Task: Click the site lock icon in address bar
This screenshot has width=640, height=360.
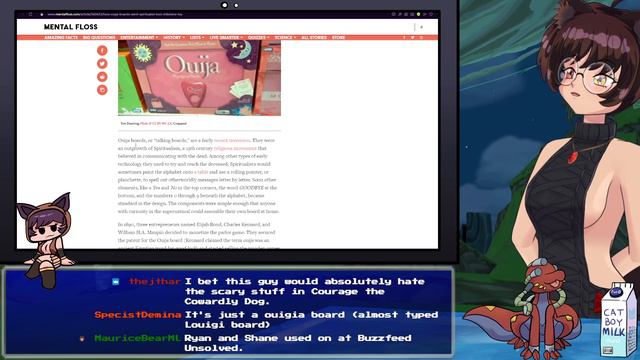Action: [x=41, y=14]
